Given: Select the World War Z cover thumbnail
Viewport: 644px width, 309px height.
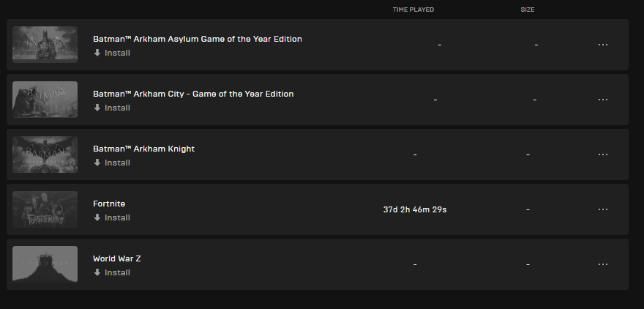Looking at the screenshot, I should coord(45,264).
